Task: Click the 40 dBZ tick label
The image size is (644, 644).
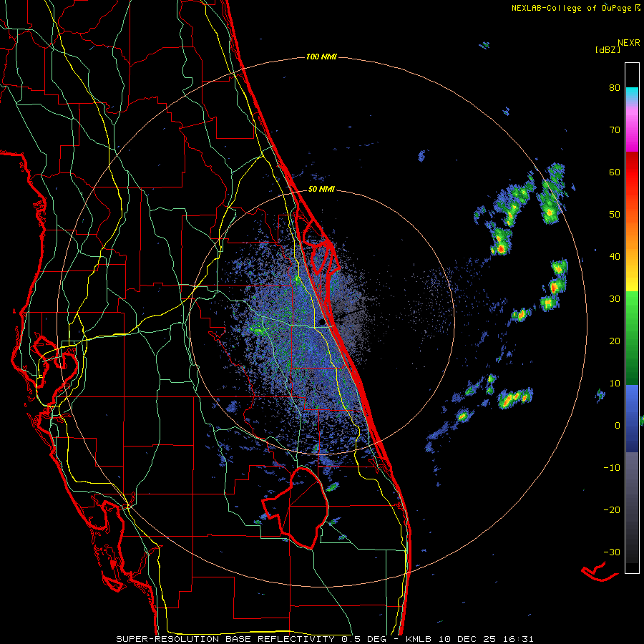Action: pyautogui.click(x=615, y=257)
